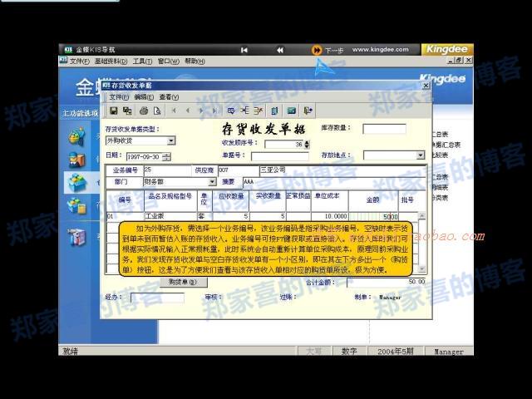
Task: Open 基础资料(D) menu
Action: click(x=111, y=62)
